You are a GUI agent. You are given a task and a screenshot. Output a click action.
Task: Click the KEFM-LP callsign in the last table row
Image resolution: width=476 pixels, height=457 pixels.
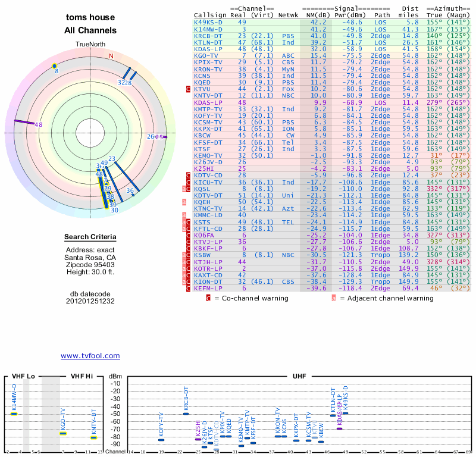point(208,288)
